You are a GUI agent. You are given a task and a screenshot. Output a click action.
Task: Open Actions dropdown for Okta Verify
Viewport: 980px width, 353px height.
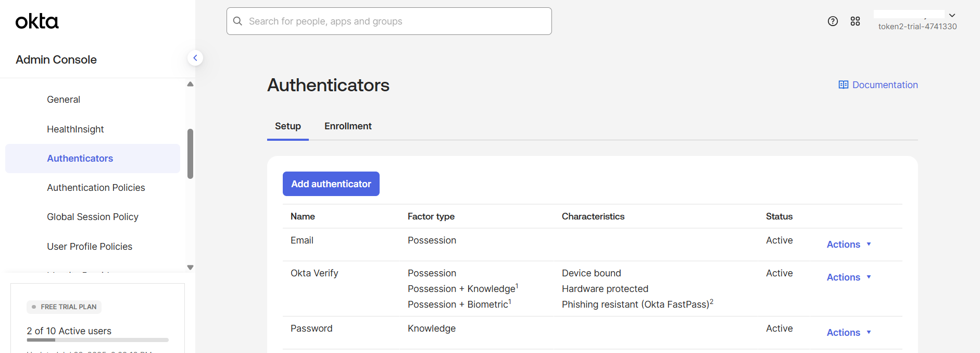coord(849,277)
